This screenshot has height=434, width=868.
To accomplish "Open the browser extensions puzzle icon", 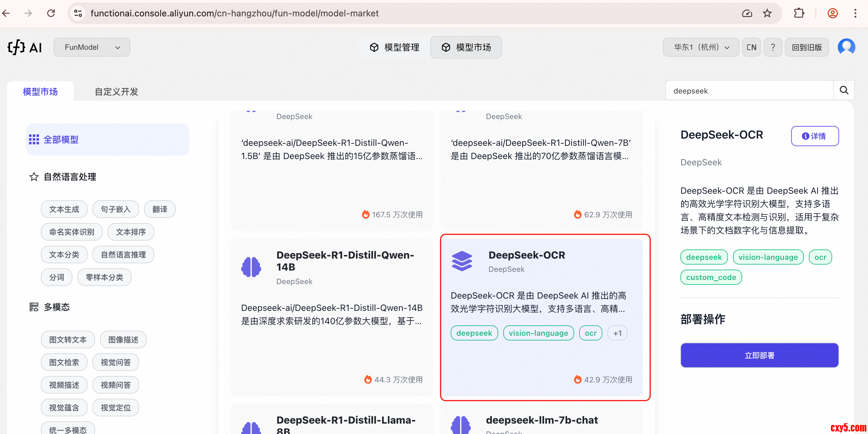I will click(799, 14).
